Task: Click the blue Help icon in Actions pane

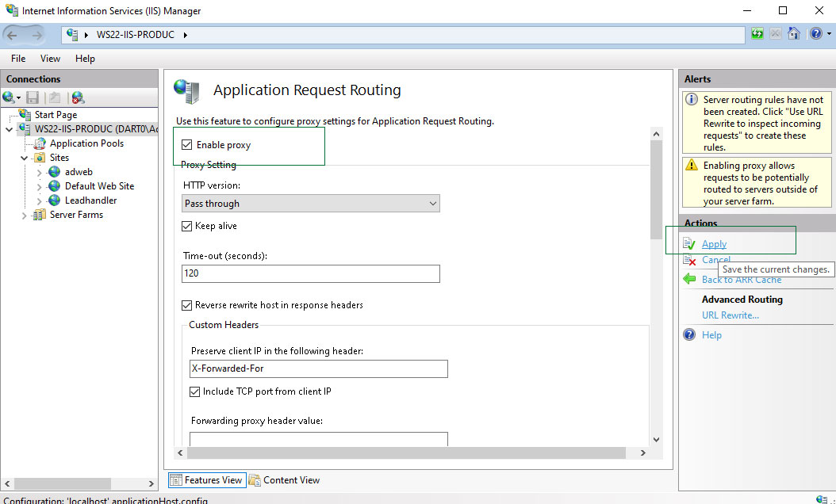Action: coord(689,334)
